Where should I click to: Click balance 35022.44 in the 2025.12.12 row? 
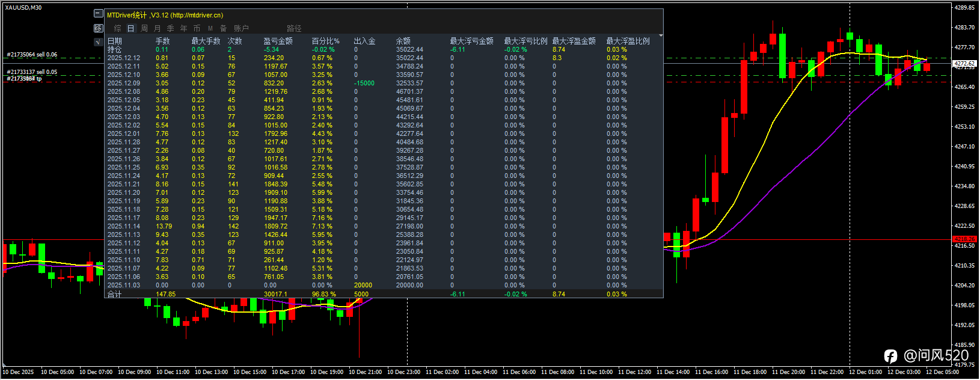[409, 58]
